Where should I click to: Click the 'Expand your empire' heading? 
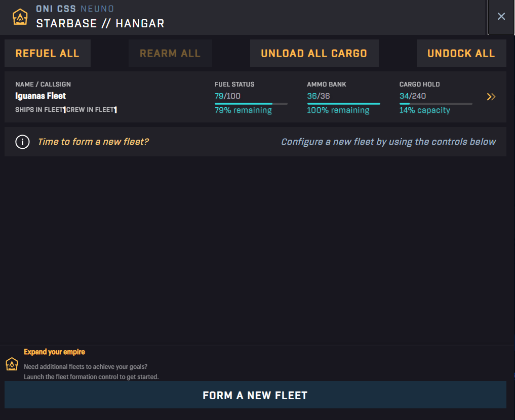click(x=55, y=352)
